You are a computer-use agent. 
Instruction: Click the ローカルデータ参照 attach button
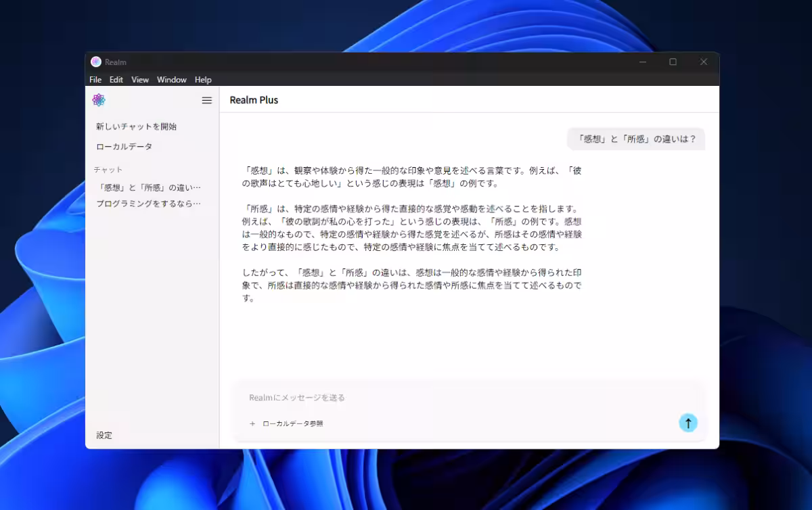click(x=286, y=423)
